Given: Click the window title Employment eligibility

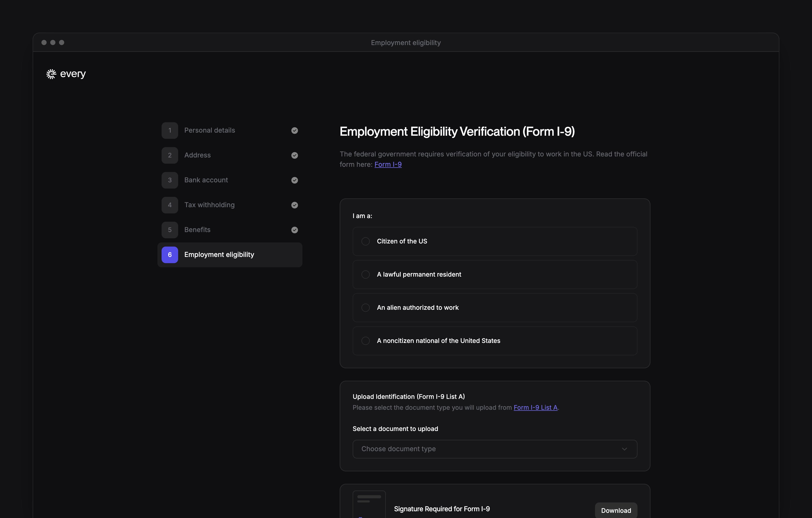Looking at the screenshot, I should pos(406,43).
